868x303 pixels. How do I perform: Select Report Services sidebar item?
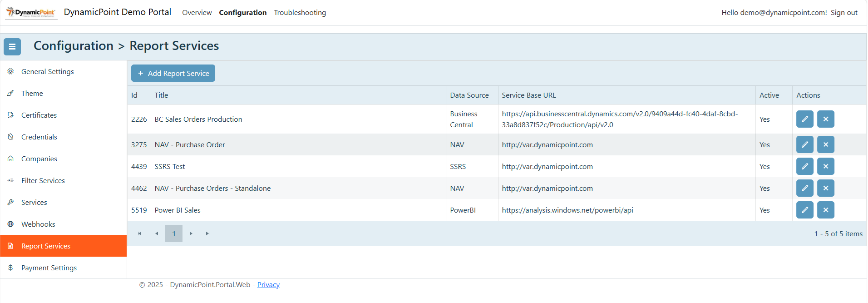coord(64,246)
